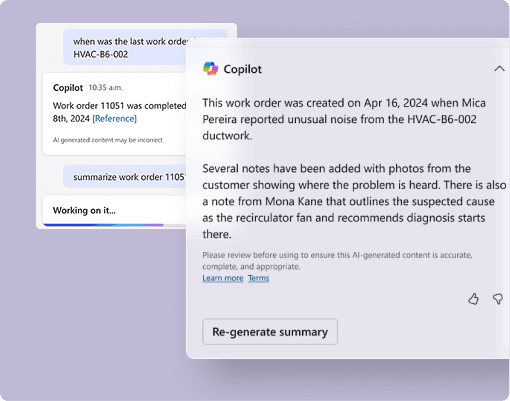
Task: Click 'AI generated content may be incorrect' note
Action: coord(108,140)
